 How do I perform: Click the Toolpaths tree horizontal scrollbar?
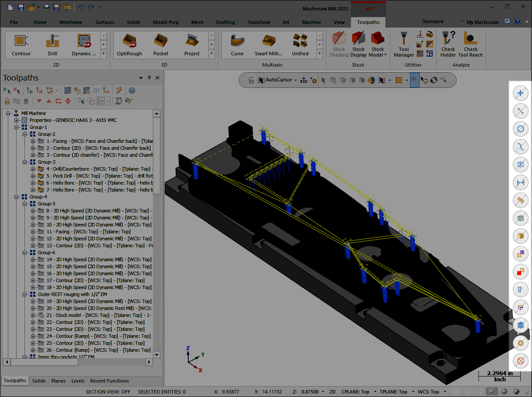pos(78,362)
